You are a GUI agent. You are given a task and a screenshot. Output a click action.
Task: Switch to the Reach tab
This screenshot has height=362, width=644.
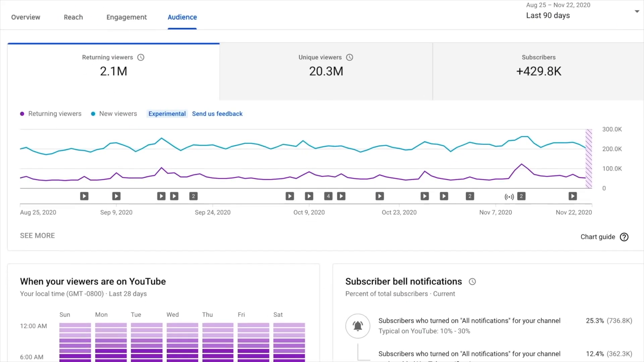pos(73,17)
